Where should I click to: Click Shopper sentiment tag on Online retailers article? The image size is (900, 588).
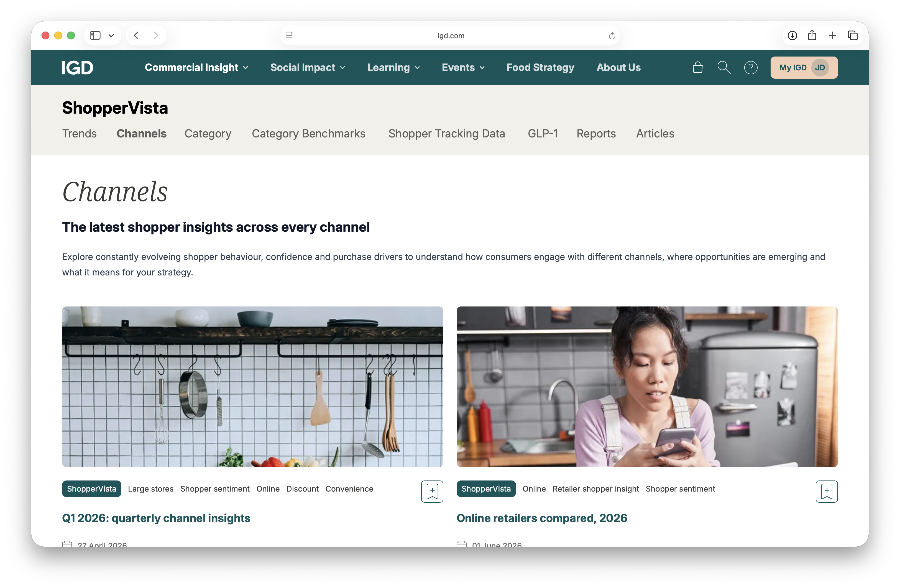click(680, 489)
